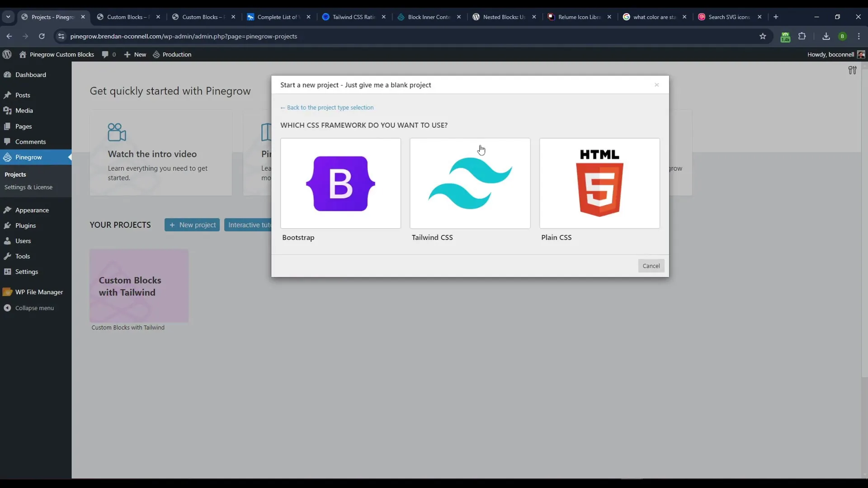Open the browser three-dot menu
Viewport: 868px width, 488px height.
859,36
